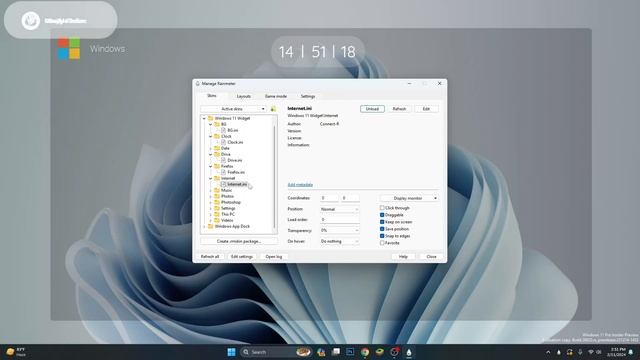Screen dimensions: 640x360
Task: Click the Videos folder icon
Action: (x=217, y=220)
